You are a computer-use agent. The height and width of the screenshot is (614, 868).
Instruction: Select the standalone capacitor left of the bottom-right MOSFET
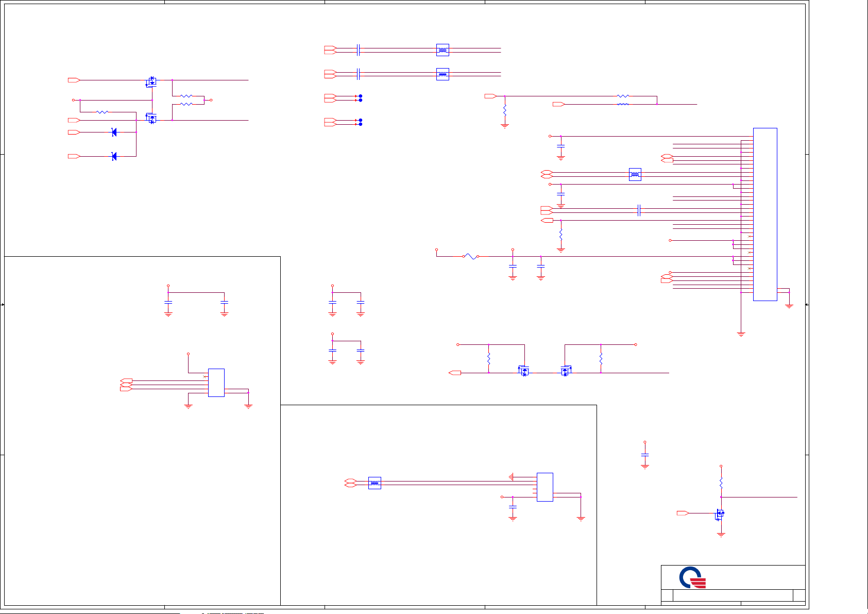pos(645,455)
